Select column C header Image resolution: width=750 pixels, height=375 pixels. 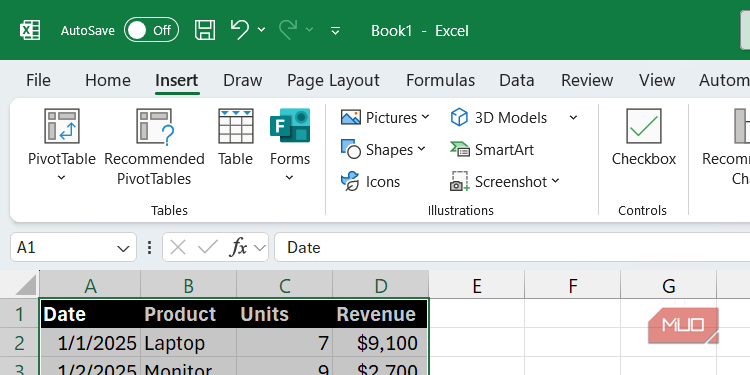click(x=285, y=286)
